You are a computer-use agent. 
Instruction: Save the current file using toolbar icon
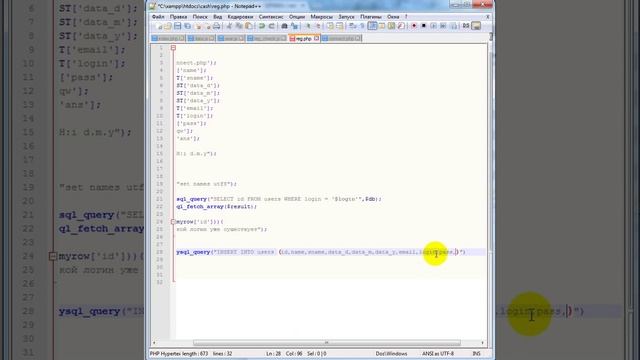(x=177, y=26)
